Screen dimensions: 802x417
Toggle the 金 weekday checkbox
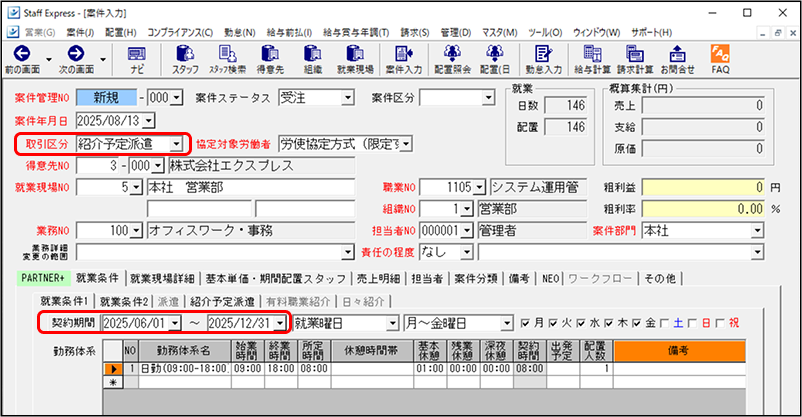pyautogui.click(x=636, y=323)
